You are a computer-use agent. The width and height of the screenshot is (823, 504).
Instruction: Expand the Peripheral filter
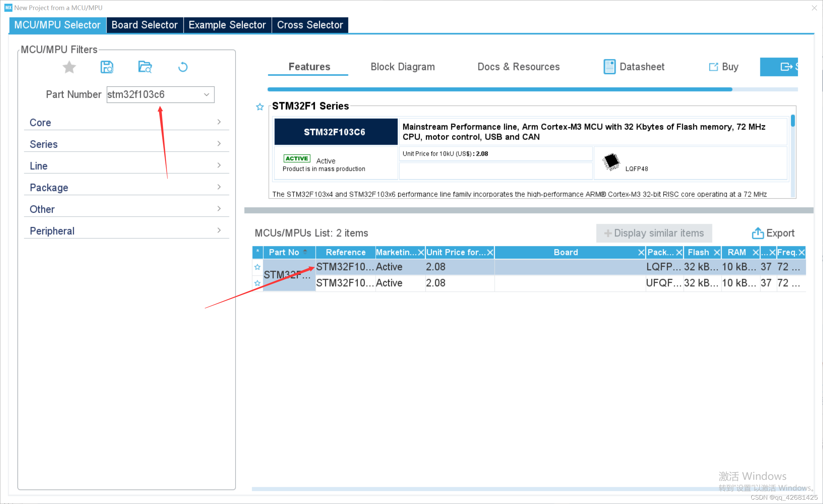(126, 230)
